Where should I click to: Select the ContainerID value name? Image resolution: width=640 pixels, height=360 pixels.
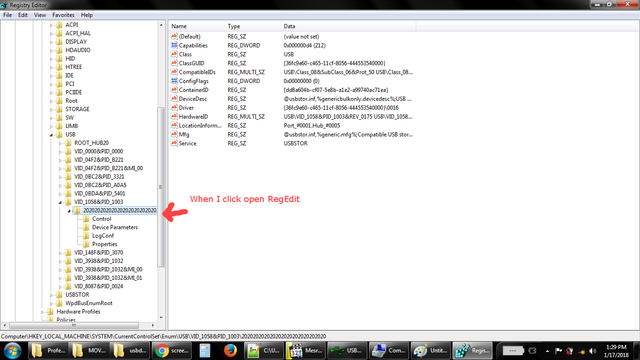(x=193, y=90)
